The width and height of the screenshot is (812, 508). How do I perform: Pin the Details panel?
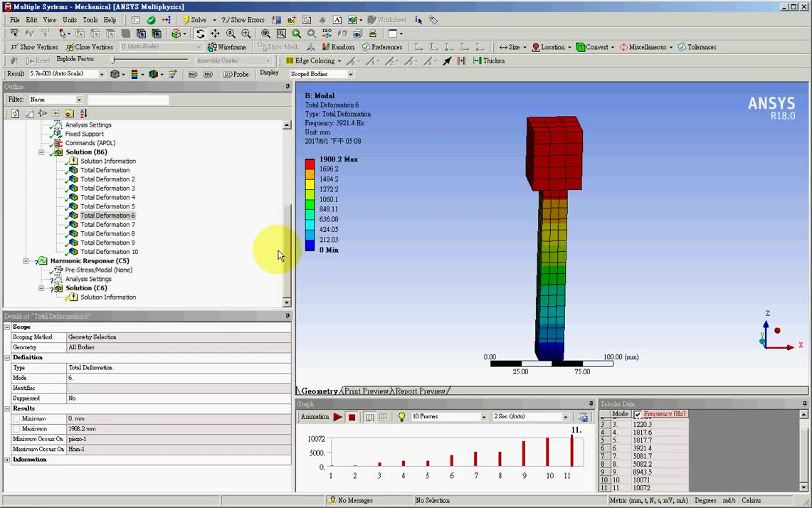pyautogui.click(x=288, y=316)
